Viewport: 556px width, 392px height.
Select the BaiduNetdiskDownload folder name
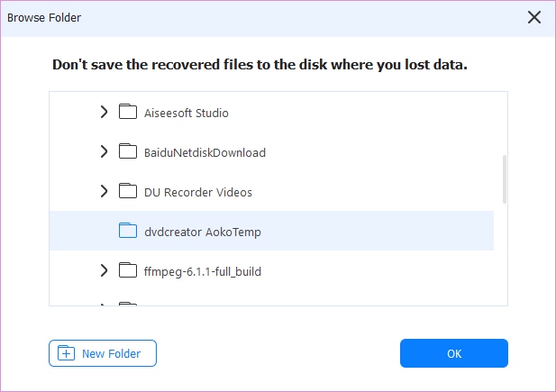[x=205, y=153]
